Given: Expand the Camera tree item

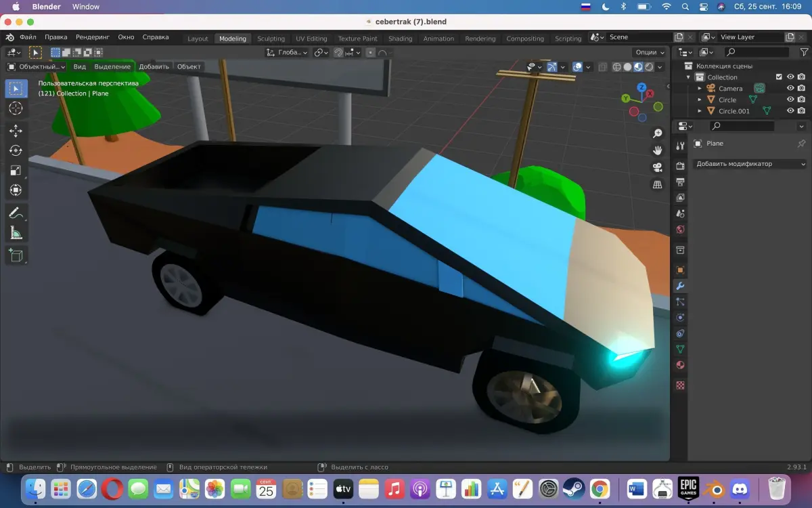Looking at the screenshot, I should click(x=700, y=88).
